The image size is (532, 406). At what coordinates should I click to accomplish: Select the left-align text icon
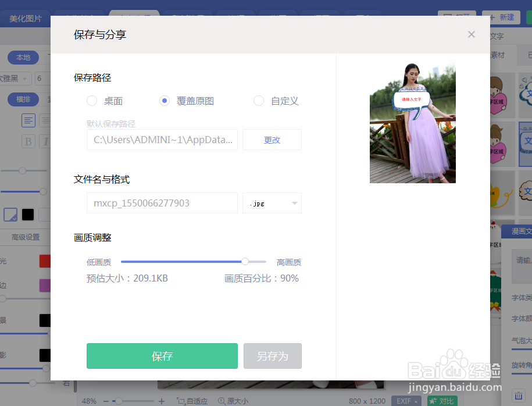click(x=28, y=120)
